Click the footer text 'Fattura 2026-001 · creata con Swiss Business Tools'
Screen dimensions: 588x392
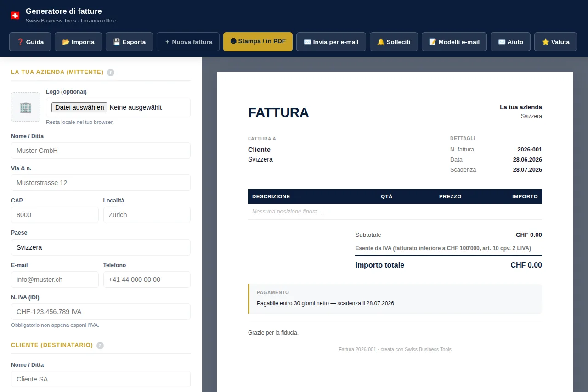pos(395,350)
